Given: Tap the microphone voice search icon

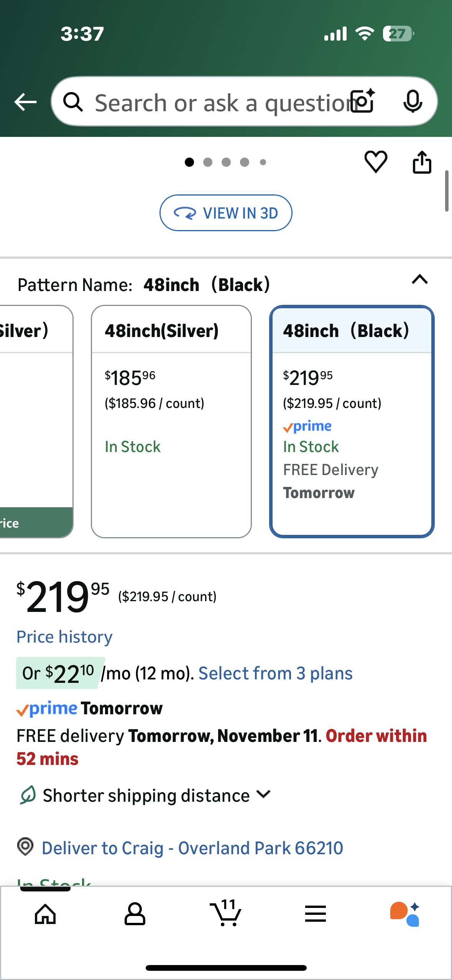Looking at the screenshot, I should 413,101.
